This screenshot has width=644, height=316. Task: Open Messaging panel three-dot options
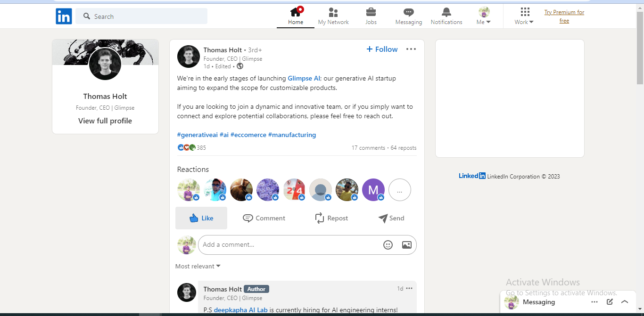coord(594,302)
